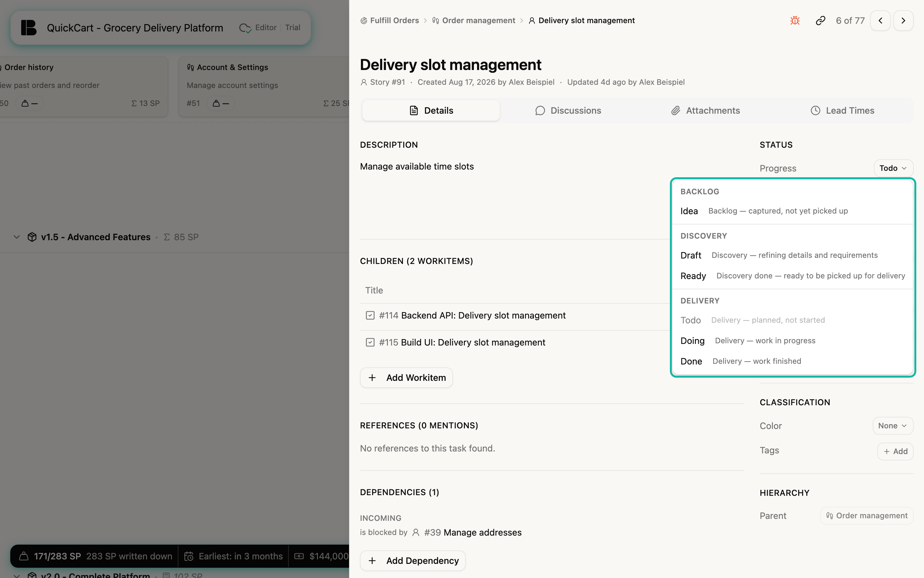Viewport: 924px width, 578px height.
Task: Copy link with the chain icon
Action: pos(820,20)
